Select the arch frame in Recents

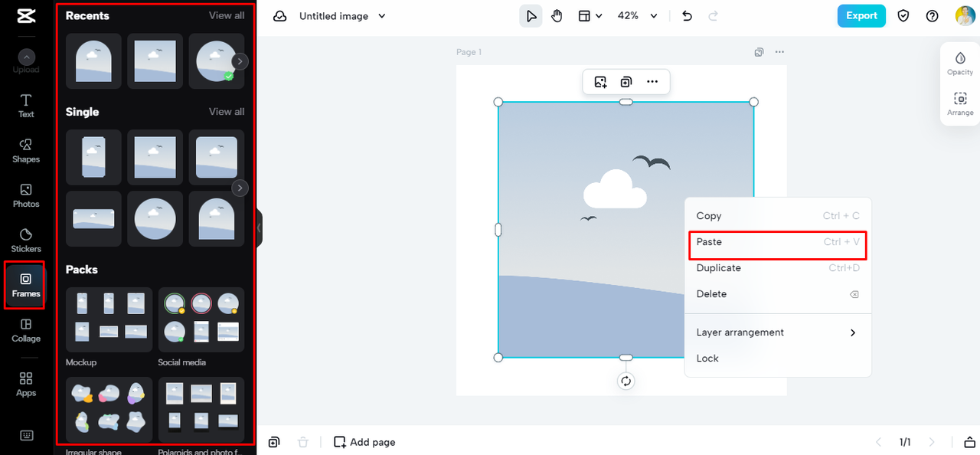(x=93, y=61)
